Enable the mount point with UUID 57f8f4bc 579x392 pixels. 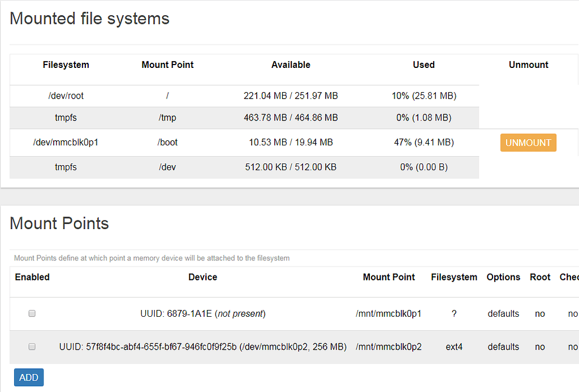point(32,347)
